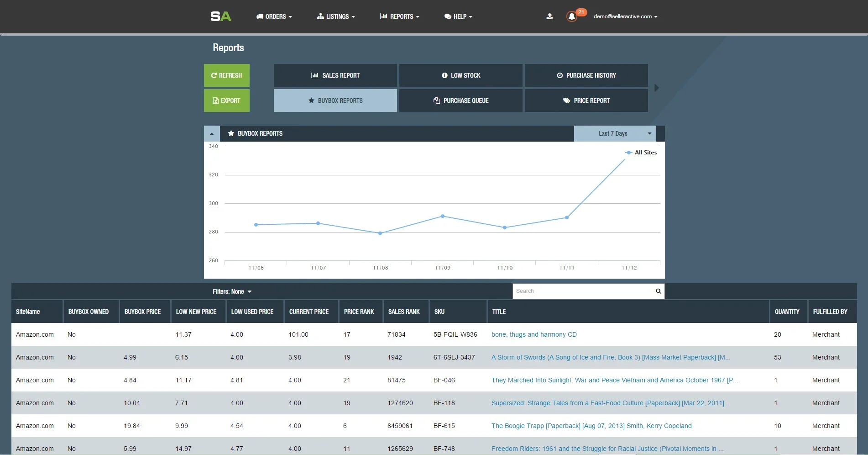
Task: Click the right arrow beside report tabs
Action: pos(657,88)
